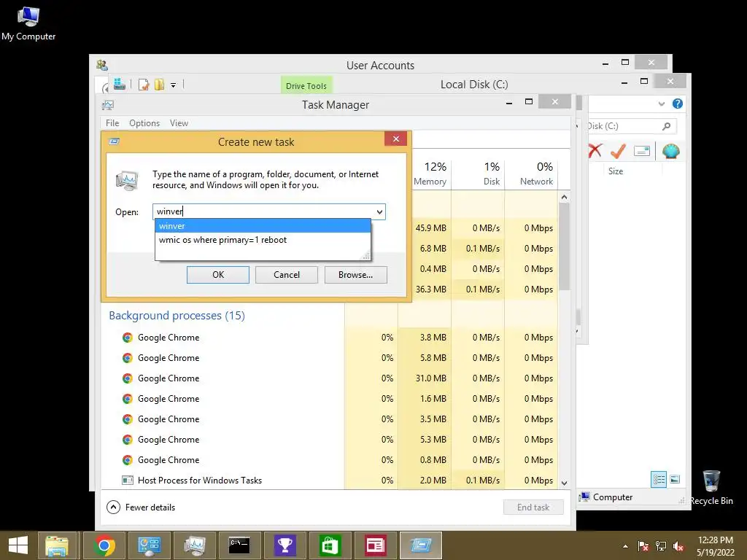This screenshot has height=560, width=747.
Task: Click Cancel in Create new task dialog
Action: coord(286,275)
